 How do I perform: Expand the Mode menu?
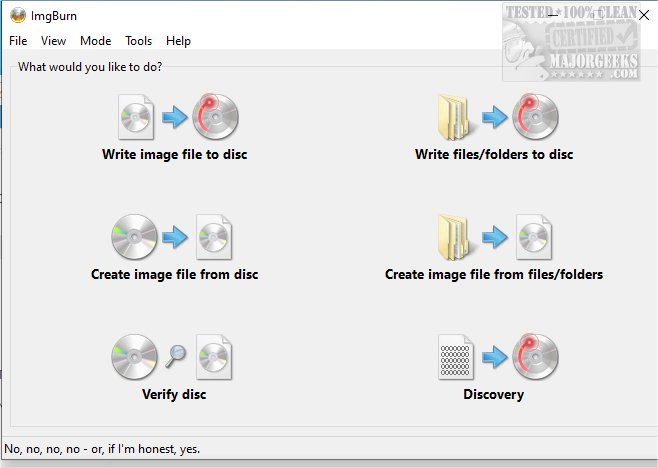pos(96,41)
